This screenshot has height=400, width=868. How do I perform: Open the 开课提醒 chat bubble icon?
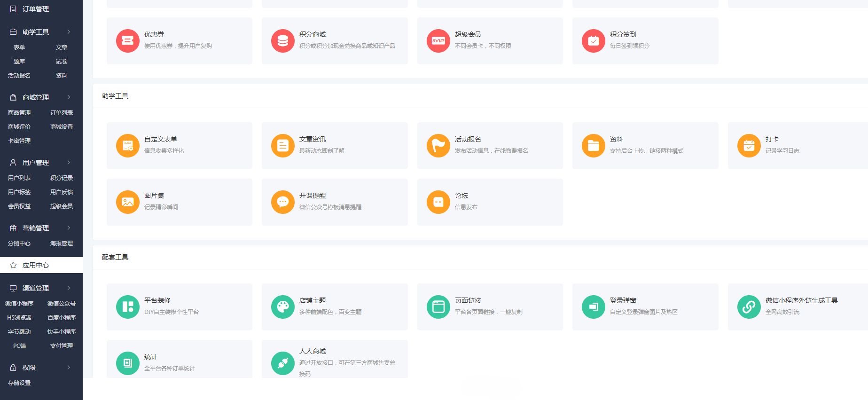(x=283, y=202)
